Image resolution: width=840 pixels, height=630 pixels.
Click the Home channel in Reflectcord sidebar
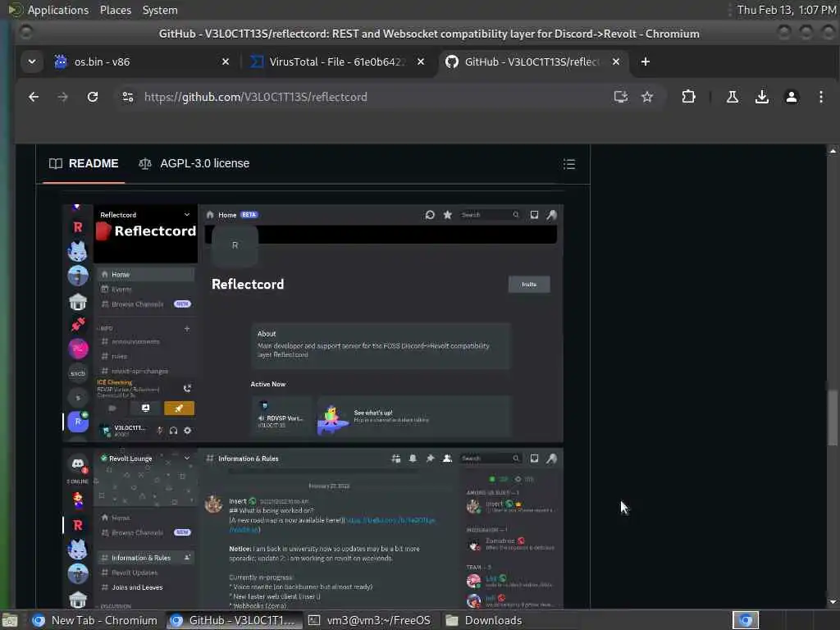click(x=146, y=274)
